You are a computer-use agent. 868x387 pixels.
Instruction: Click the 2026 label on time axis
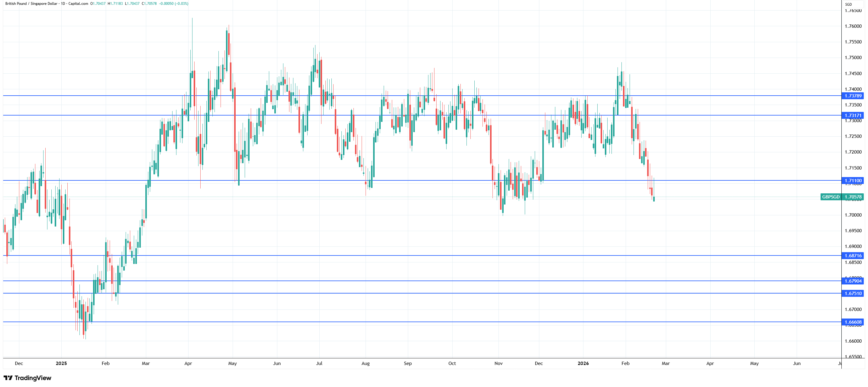pyautogui.click(x=583, y=363)
